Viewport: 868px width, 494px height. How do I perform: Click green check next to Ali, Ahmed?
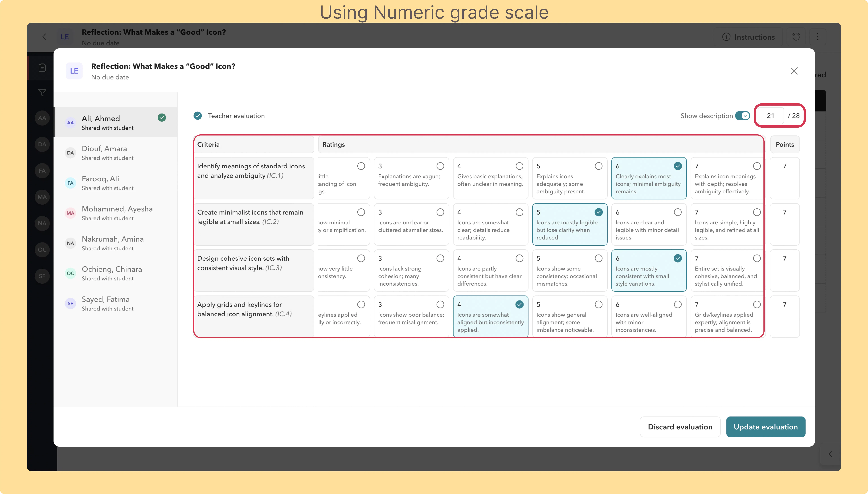click(162, 118)
